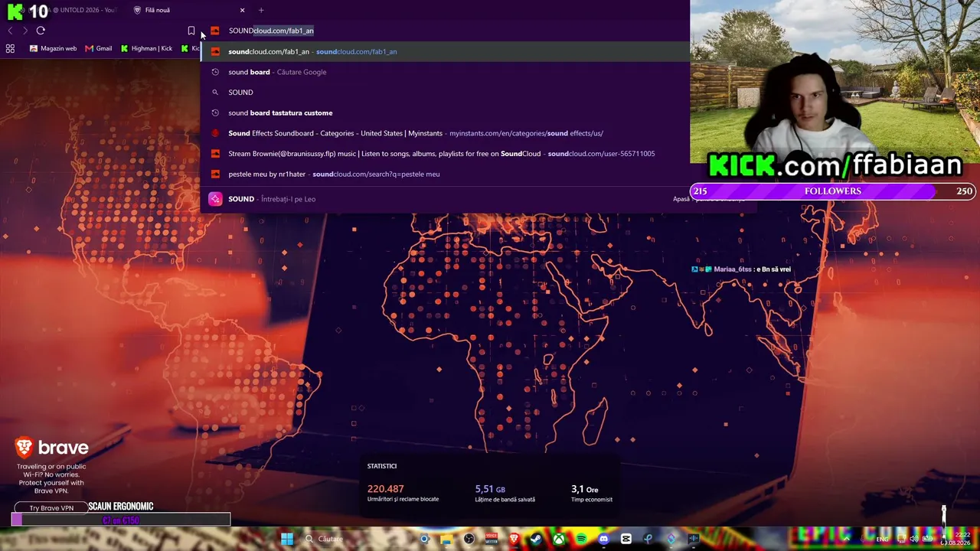Select 'pestele meu by nr1hater' suggestion

tap(445, 174)
